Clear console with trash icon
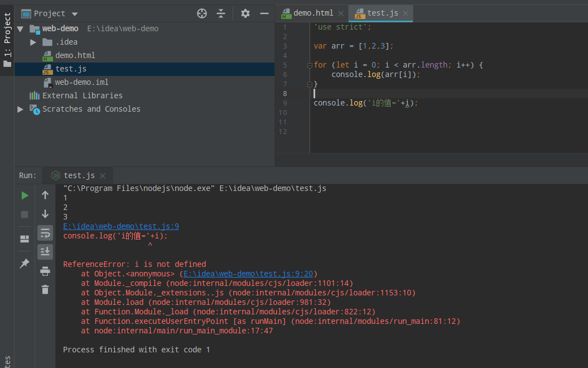 point(45,289)
